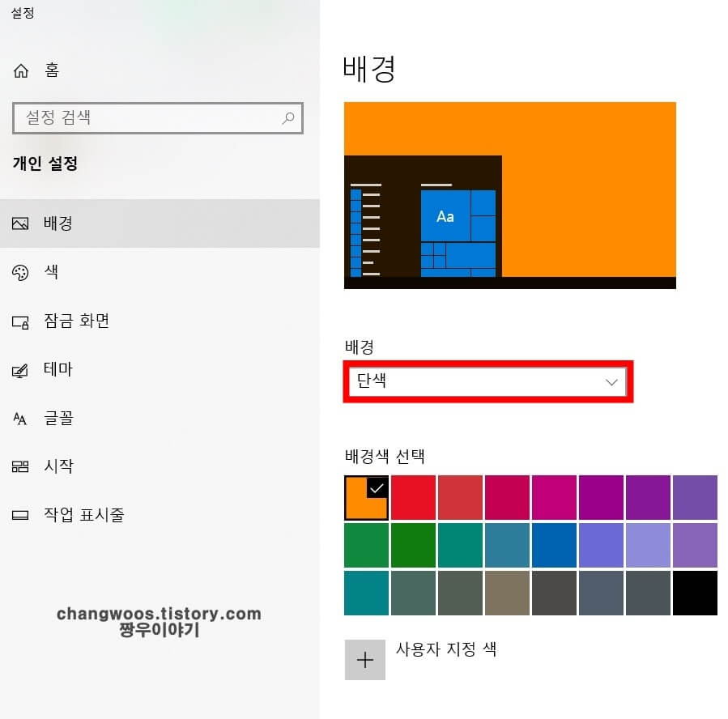Viewport: 728px width, 719px height.
Task: Select the red background color swatch
Action: click(412, 496)
